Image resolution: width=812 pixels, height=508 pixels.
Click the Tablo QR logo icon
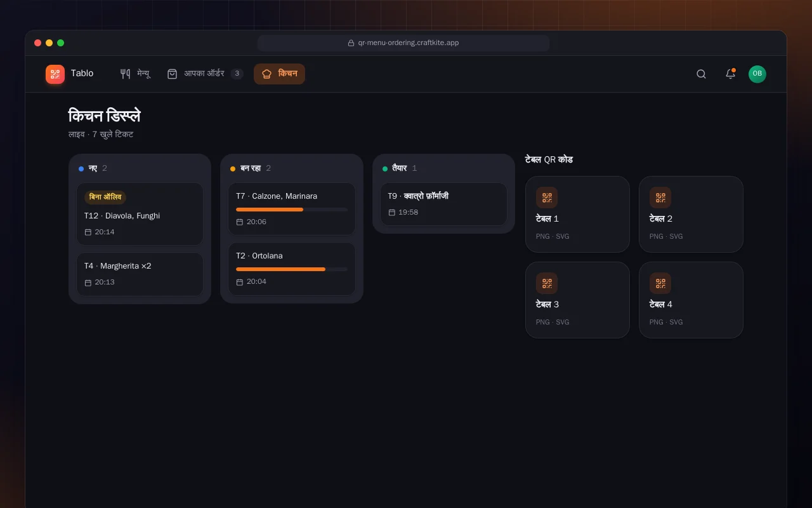pyautogui.click(x=55, y=74)
